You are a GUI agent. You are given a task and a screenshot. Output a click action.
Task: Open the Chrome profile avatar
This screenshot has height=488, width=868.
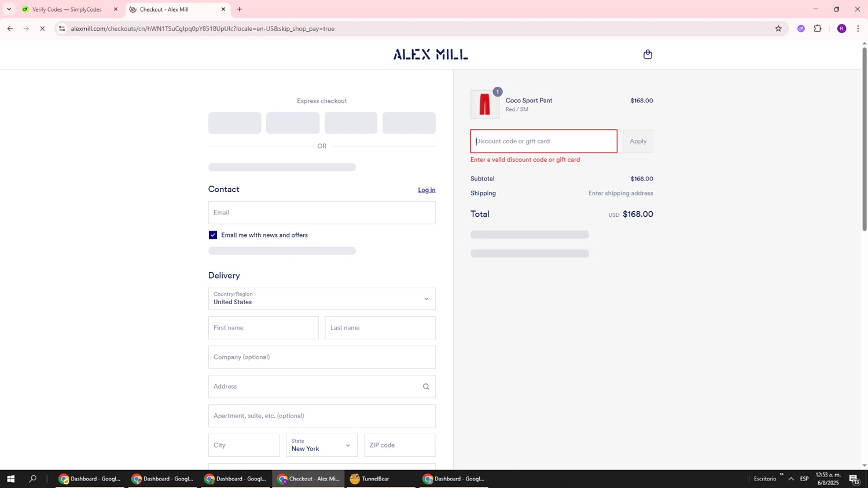(x=841, y=28)
